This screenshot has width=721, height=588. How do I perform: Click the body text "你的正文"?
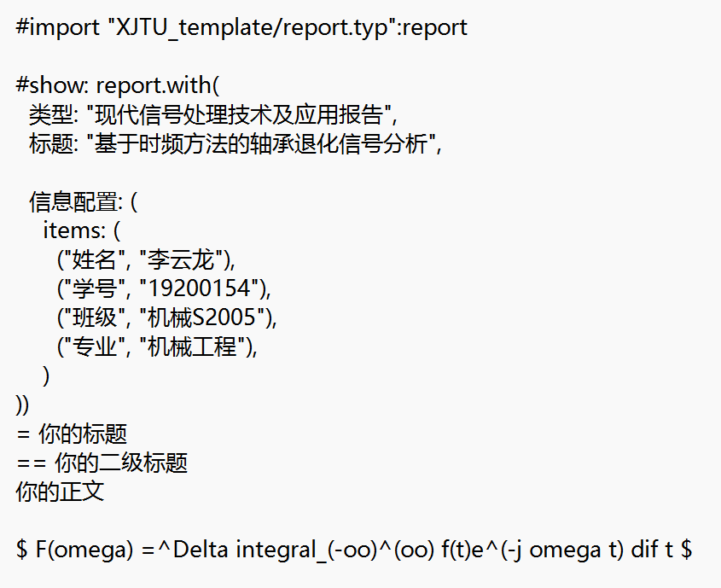60,492
